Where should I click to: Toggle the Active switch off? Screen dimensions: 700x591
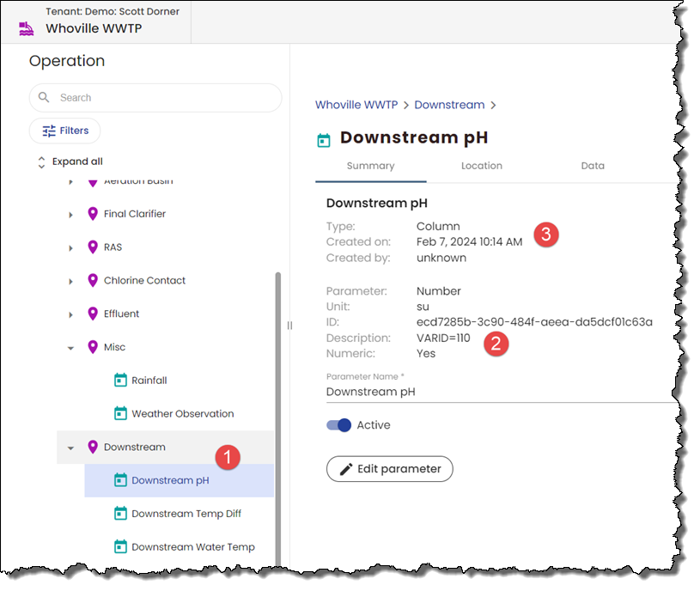(x=339, y=425)
